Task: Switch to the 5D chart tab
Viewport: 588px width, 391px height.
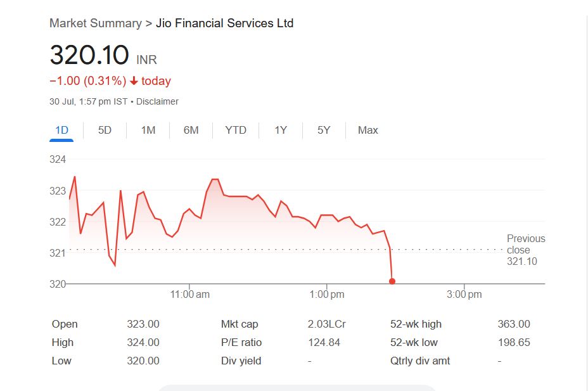Action: pos(105,130)
